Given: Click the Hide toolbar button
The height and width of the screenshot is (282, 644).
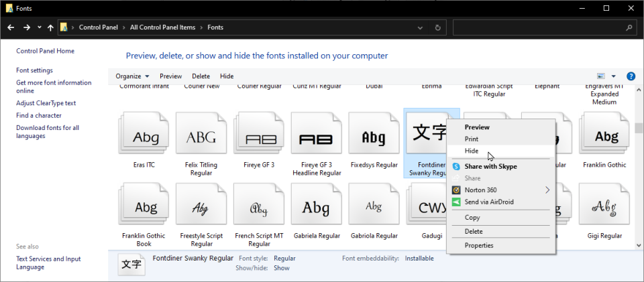Looking at the screenshot, I should pyautogui.click(x=227, y=76).
